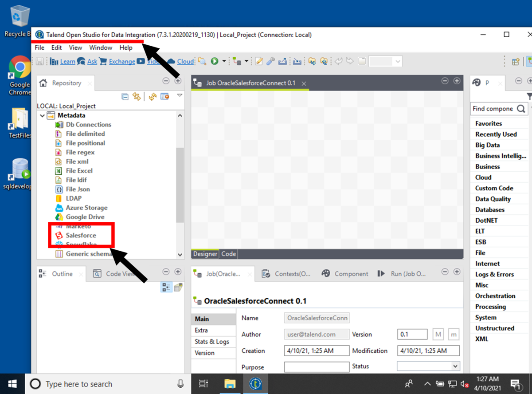Select File Json tree item

pos(78,189)
